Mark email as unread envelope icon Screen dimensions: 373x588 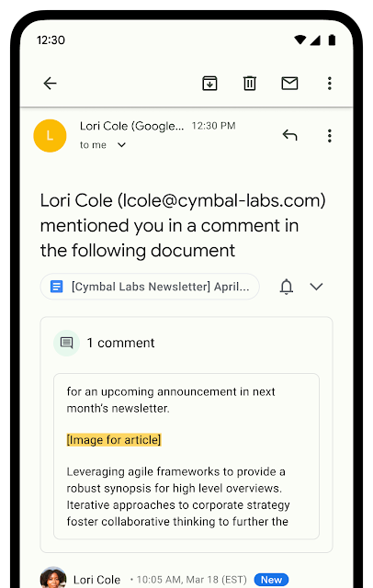click(x=289, y=84)
